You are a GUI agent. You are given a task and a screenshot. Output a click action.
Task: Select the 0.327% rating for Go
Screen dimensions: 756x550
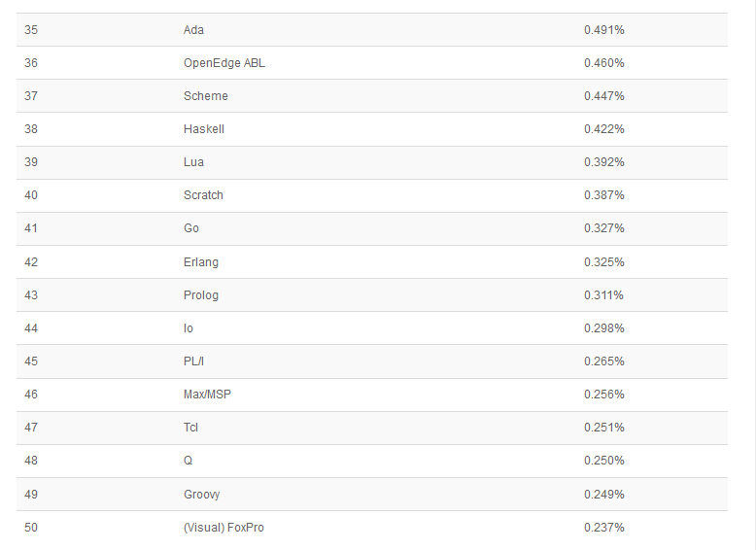[x=603, y=228]
